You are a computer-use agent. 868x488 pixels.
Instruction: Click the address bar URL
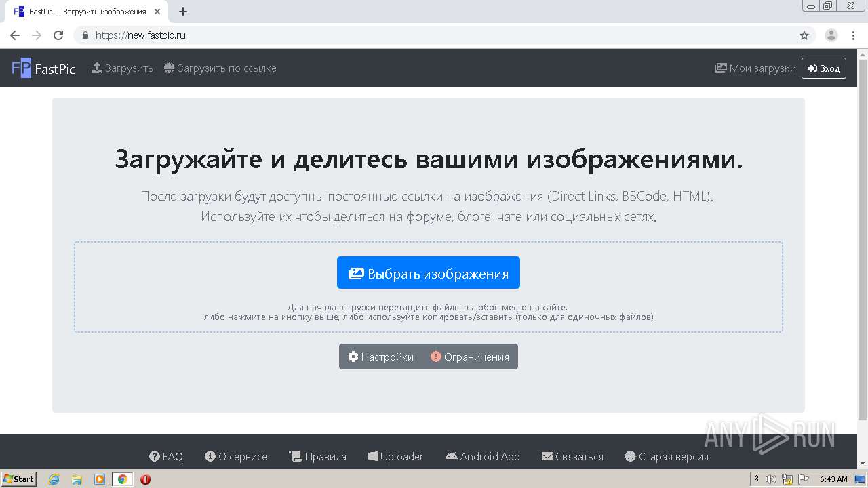coord(140,35)
